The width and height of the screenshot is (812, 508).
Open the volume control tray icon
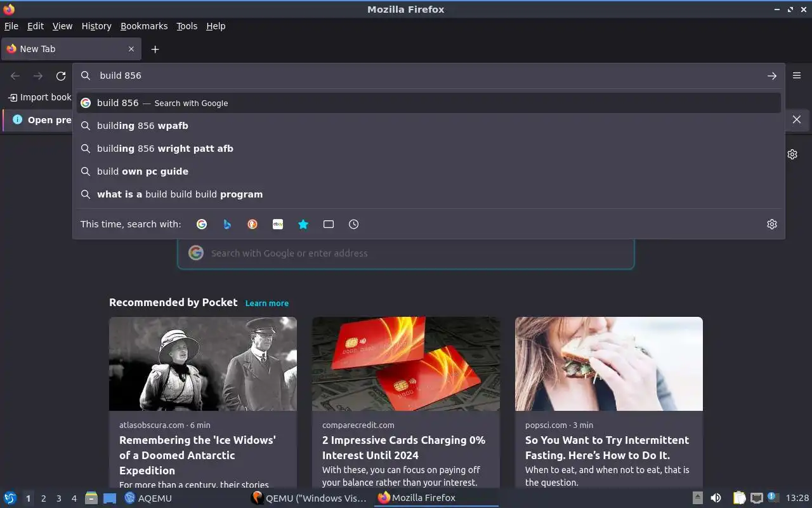point(716,498)
